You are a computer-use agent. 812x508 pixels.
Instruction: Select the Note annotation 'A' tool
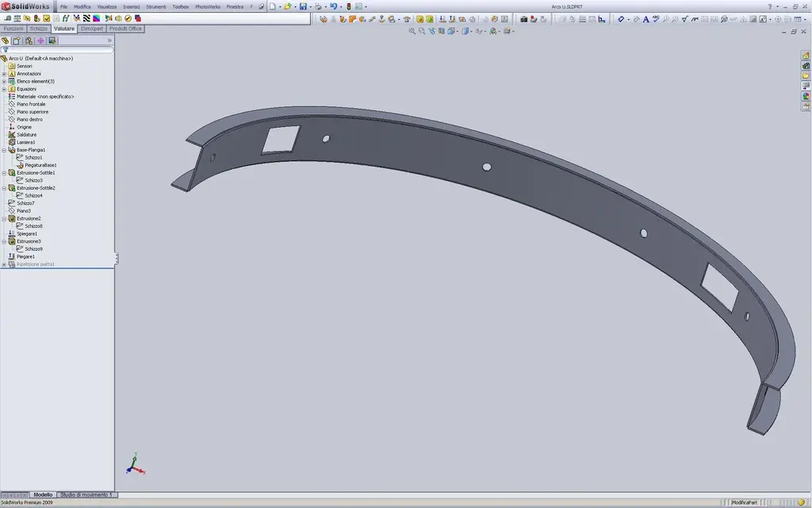645,19
